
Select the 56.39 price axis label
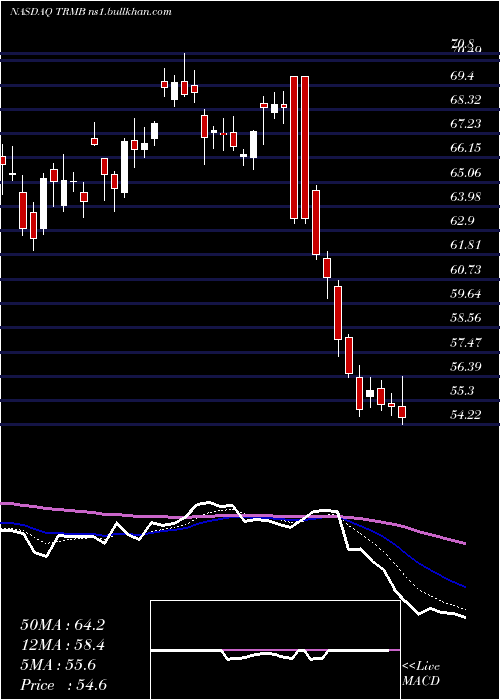[466, 367]
